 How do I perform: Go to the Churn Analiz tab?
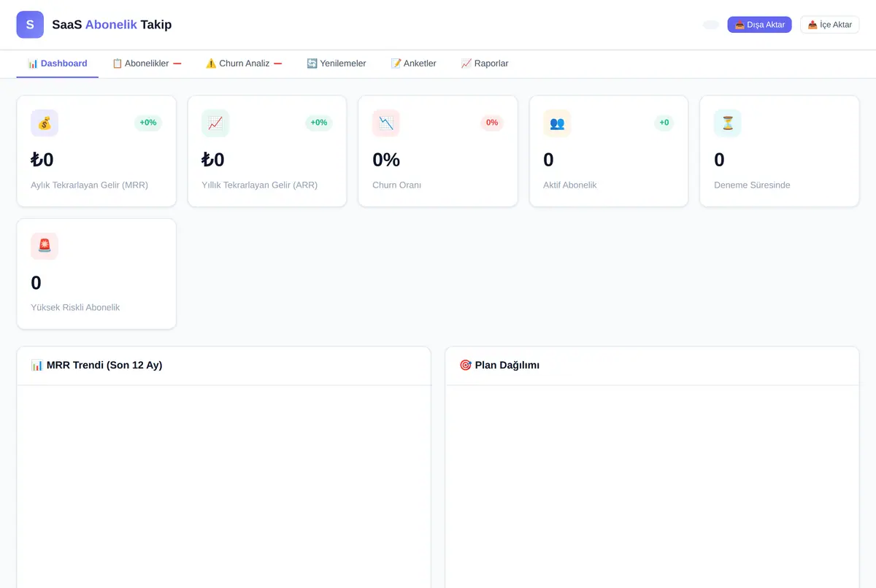244,63
